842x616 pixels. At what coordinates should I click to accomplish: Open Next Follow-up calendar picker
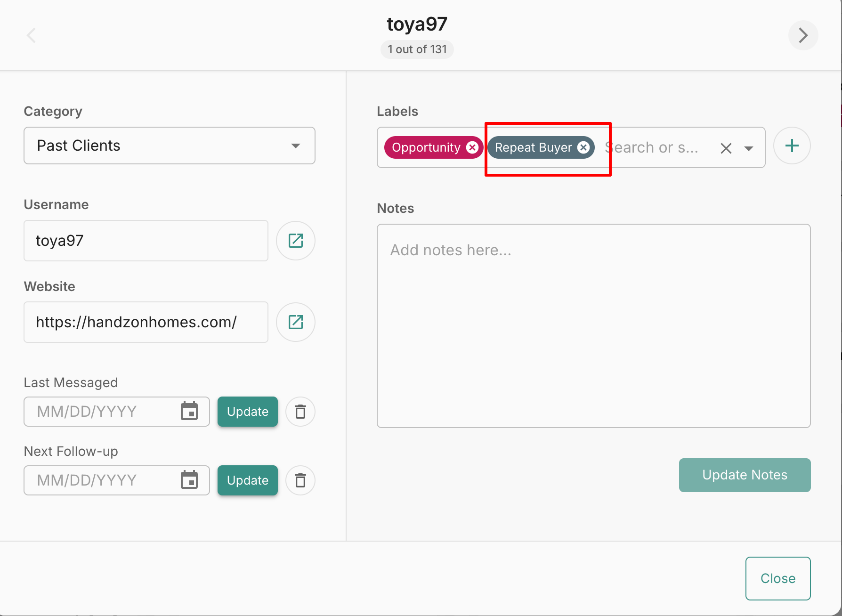(189, 480)
